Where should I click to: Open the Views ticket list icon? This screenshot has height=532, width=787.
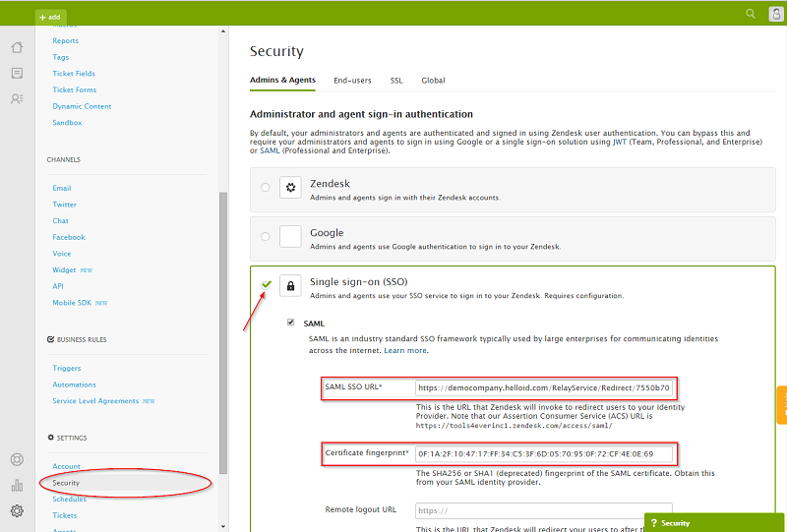tap(17, 74)
